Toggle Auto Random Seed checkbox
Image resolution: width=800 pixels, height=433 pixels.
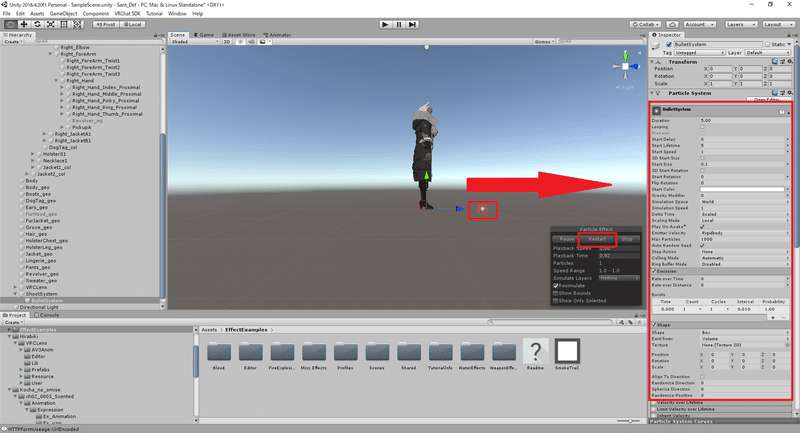703,245
